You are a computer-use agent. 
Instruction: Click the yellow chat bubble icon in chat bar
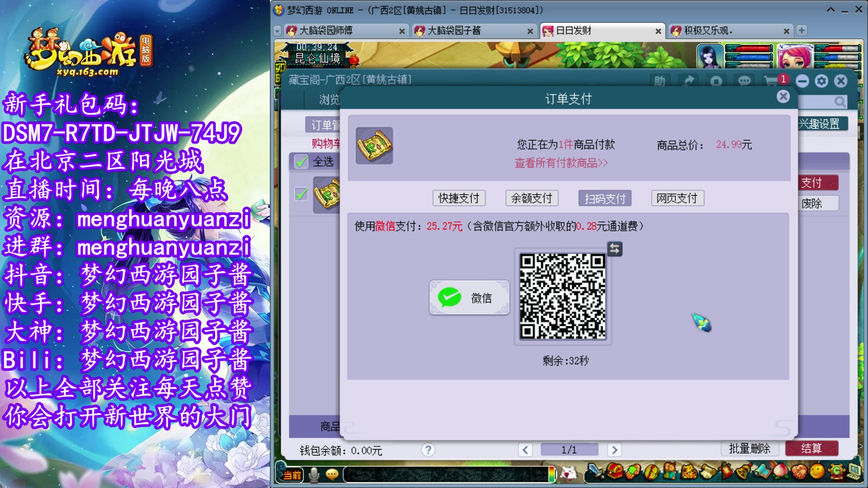coord(332,474)
